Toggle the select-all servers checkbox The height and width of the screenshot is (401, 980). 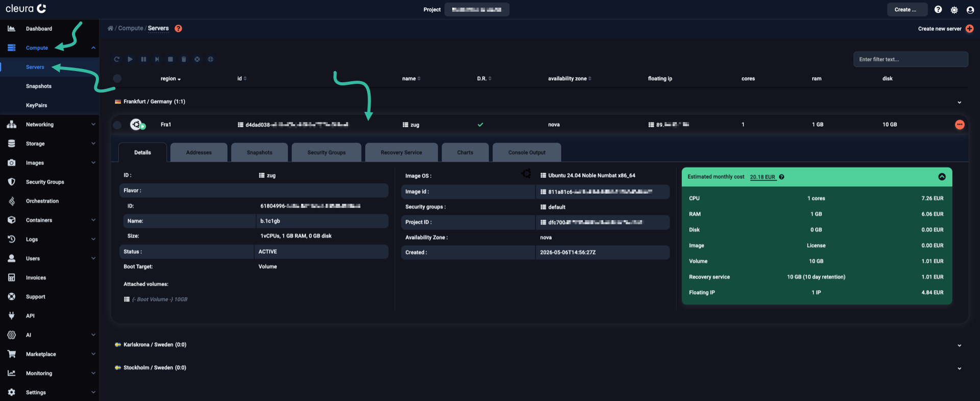[x=117, y=79]
